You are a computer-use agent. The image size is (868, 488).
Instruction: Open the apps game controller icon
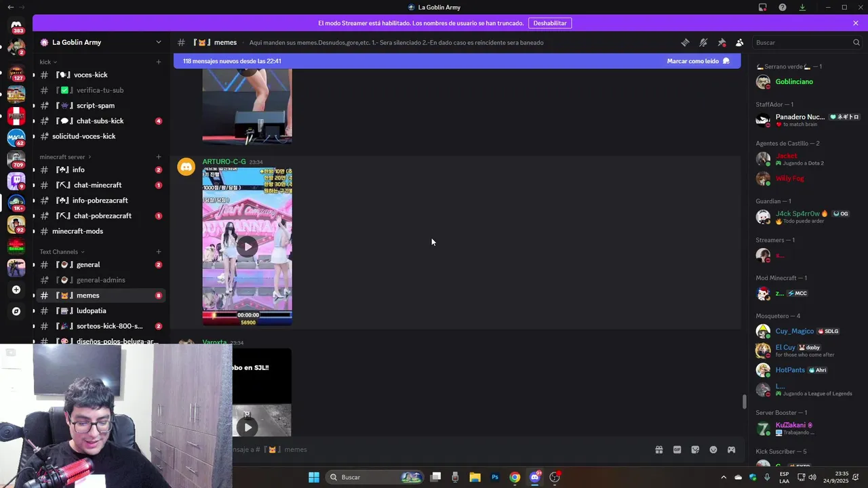(x=732, y=449)
